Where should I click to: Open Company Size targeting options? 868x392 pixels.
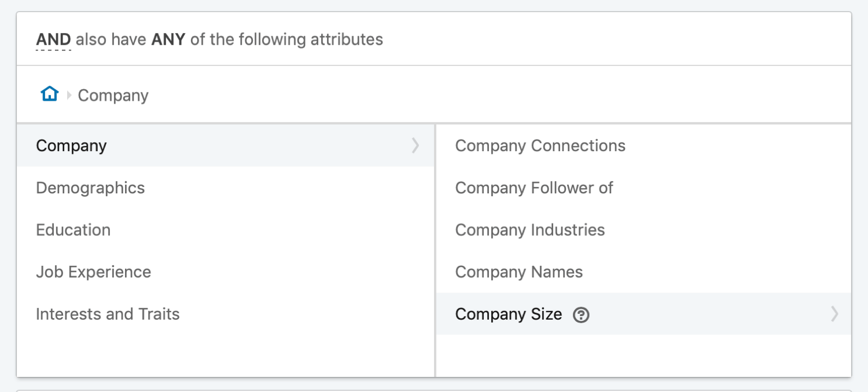[x=508, y=314]
